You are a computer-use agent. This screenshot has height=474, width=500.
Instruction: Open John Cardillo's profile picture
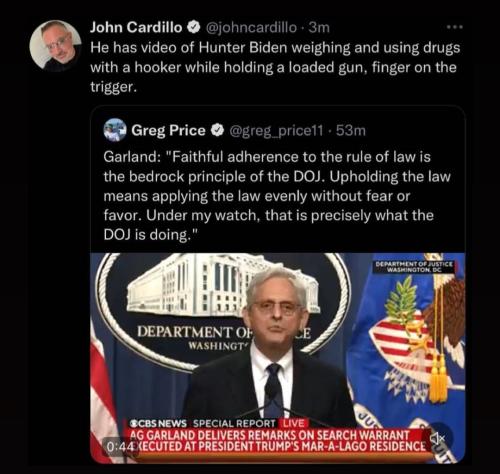pos(55,46)
